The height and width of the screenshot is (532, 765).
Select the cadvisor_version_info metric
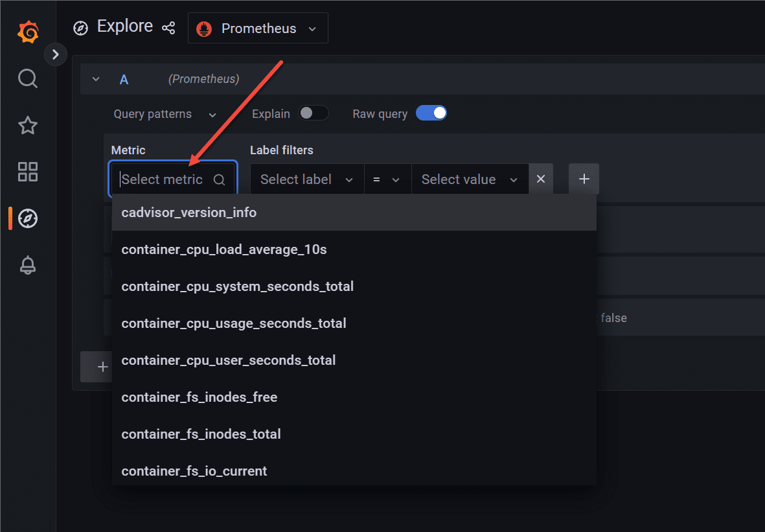point(354,213)
